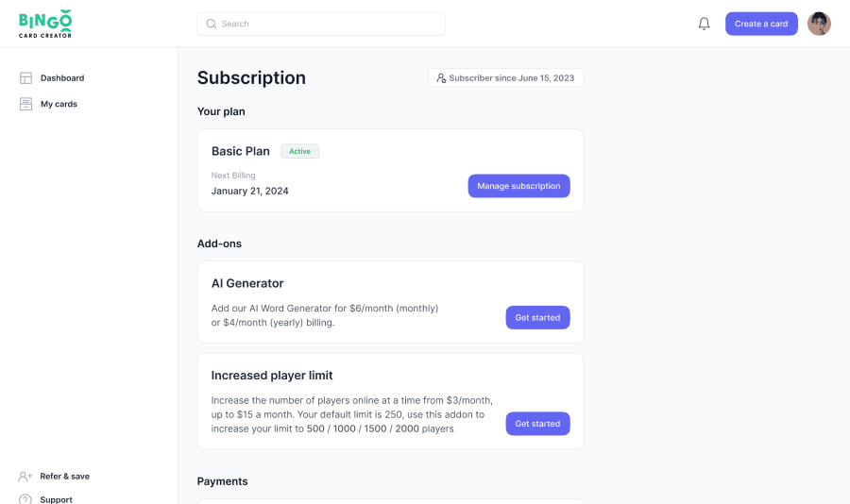This screenshot has width=850, height=504.
Task: Get started with Increased player limit
Action: 537,424
